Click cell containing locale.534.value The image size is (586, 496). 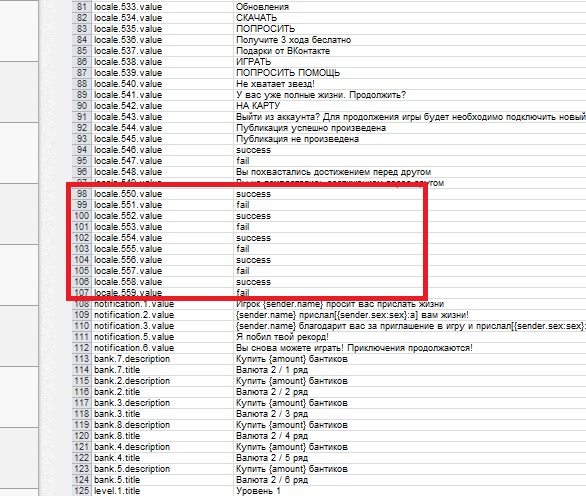[162, 18]
